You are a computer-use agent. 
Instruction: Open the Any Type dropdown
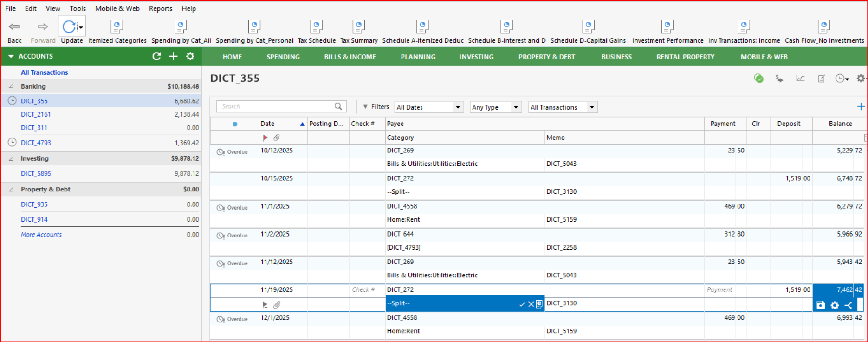[515, 107]
